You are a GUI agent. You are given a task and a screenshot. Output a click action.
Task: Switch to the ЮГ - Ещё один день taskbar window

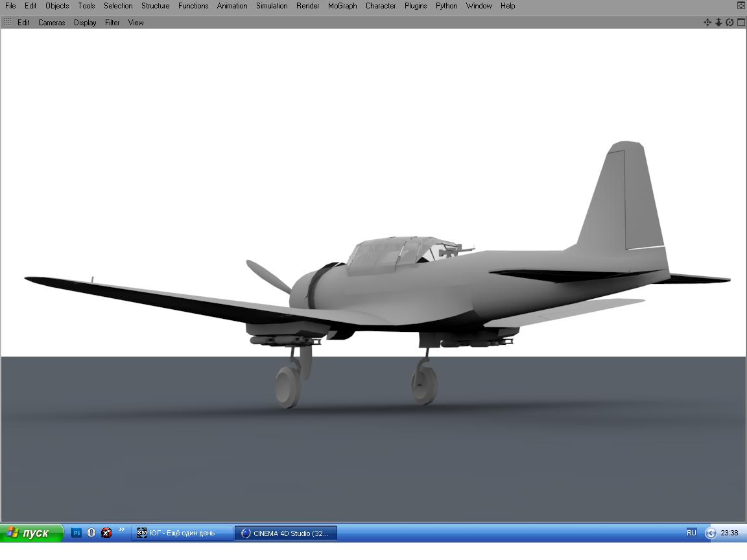coord(182,533)
